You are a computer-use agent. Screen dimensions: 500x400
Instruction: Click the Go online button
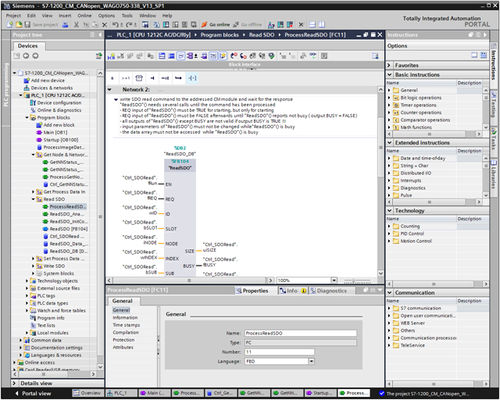(x=216, y=25)
